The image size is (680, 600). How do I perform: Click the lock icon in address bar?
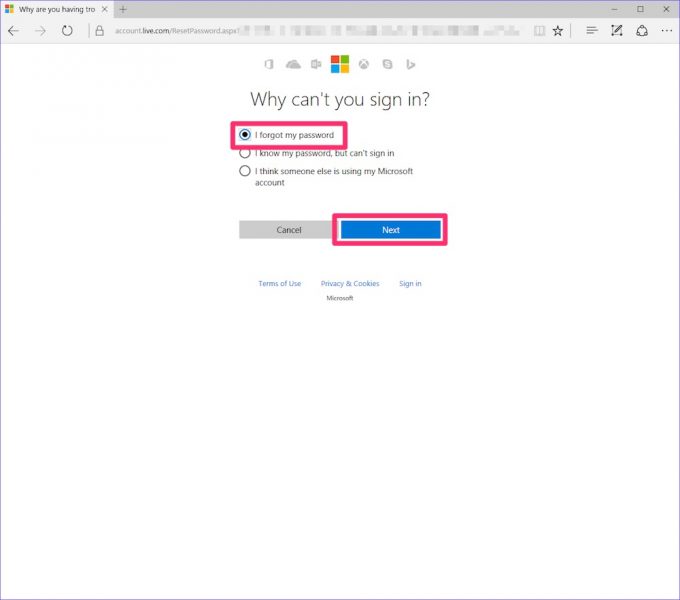tap(99, 31)
